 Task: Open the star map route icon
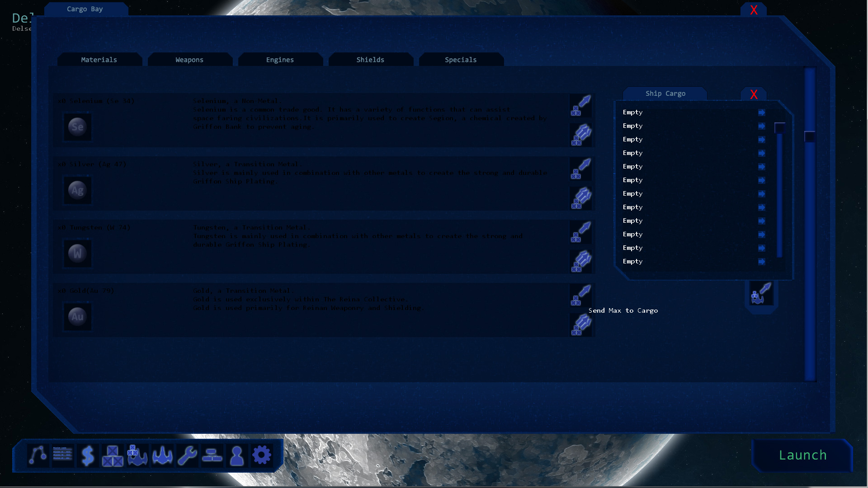[x=38, y=455]
